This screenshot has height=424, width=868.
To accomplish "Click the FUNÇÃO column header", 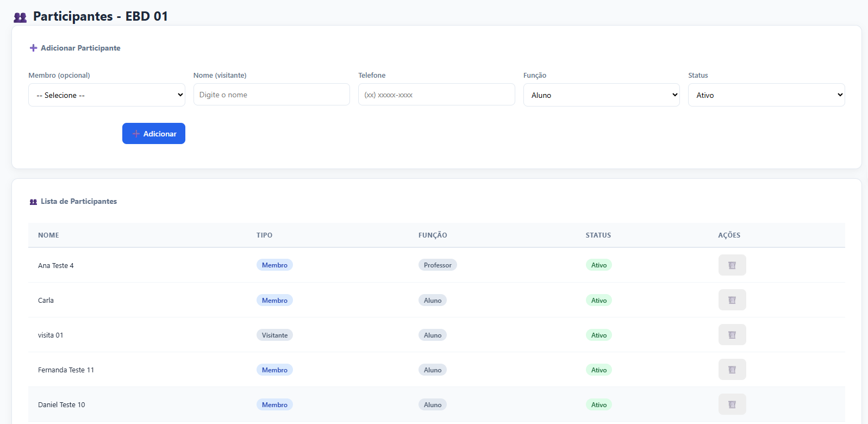I will tap(433, 235).
